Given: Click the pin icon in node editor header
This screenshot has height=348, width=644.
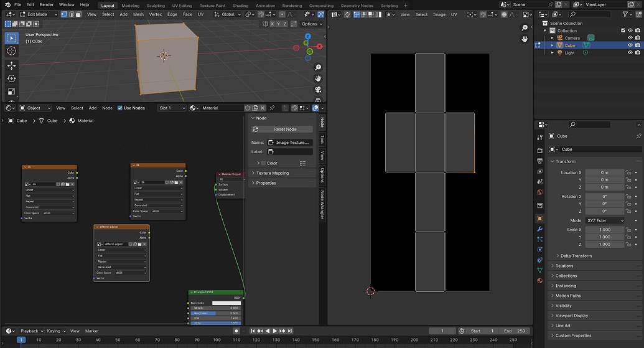Looking at the screenshot, I should [x=272, y=108].
